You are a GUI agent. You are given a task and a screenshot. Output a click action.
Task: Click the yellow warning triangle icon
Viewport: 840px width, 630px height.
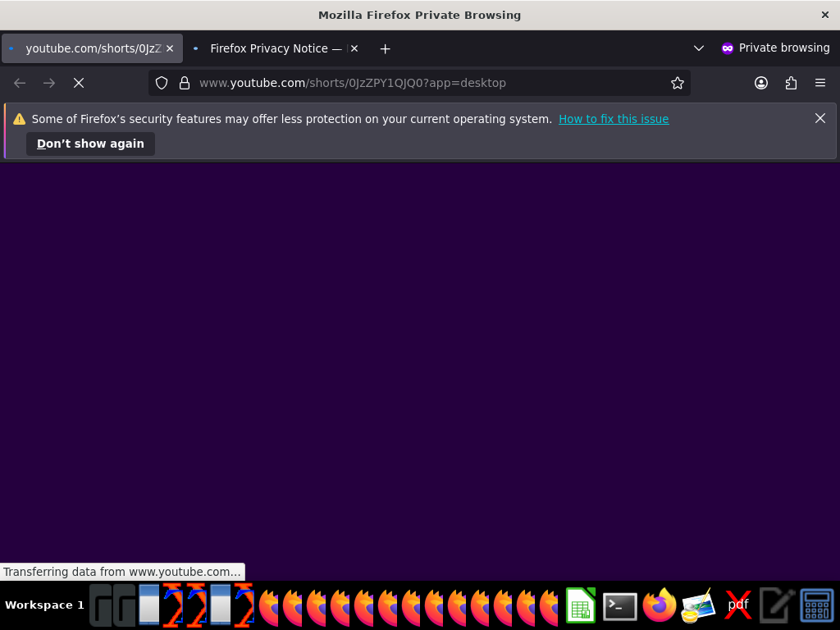click(20, 119)
